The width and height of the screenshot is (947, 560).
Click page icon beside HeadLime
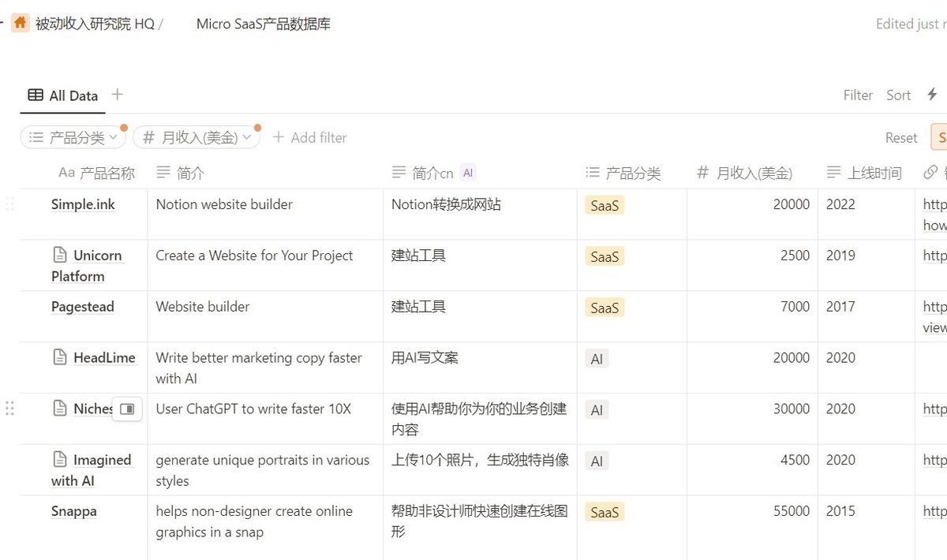click(59, 358)
